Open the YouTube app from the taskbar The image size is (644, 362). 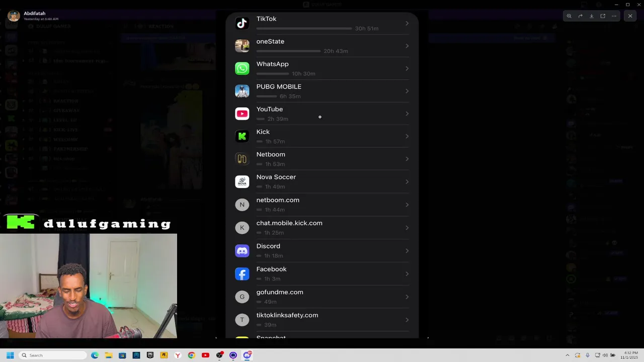click(x=205, y=355)
